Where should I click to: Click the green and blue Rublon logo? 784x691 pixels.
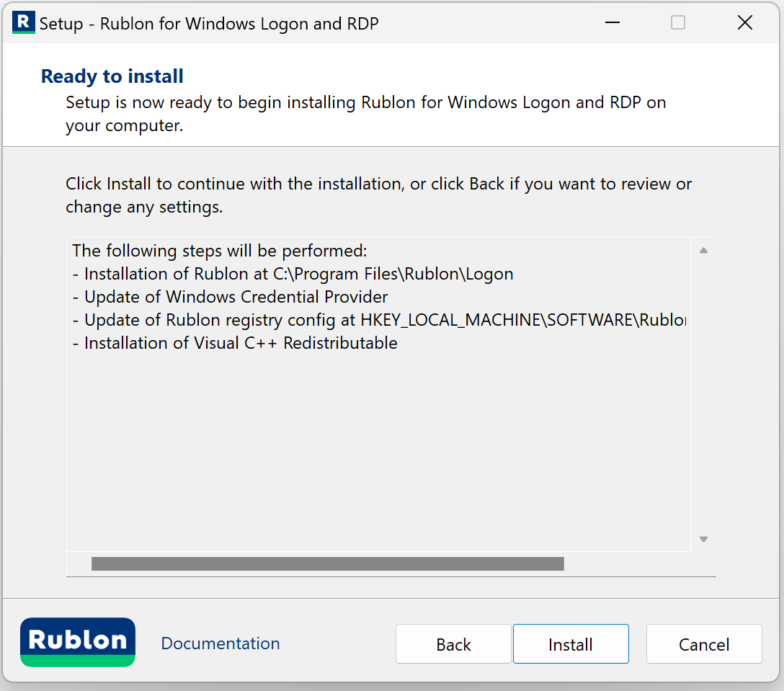pos(78,642)
